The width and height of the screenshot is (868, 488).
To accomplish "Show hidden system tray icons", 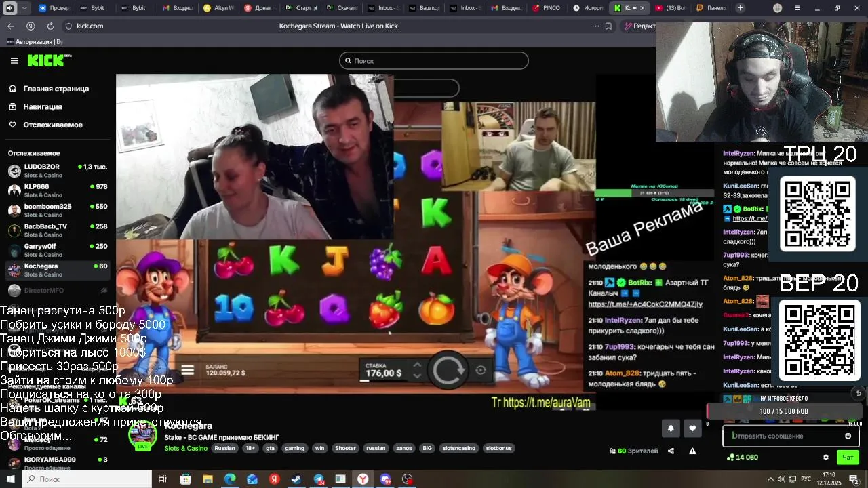I will [x=771, y=479].
